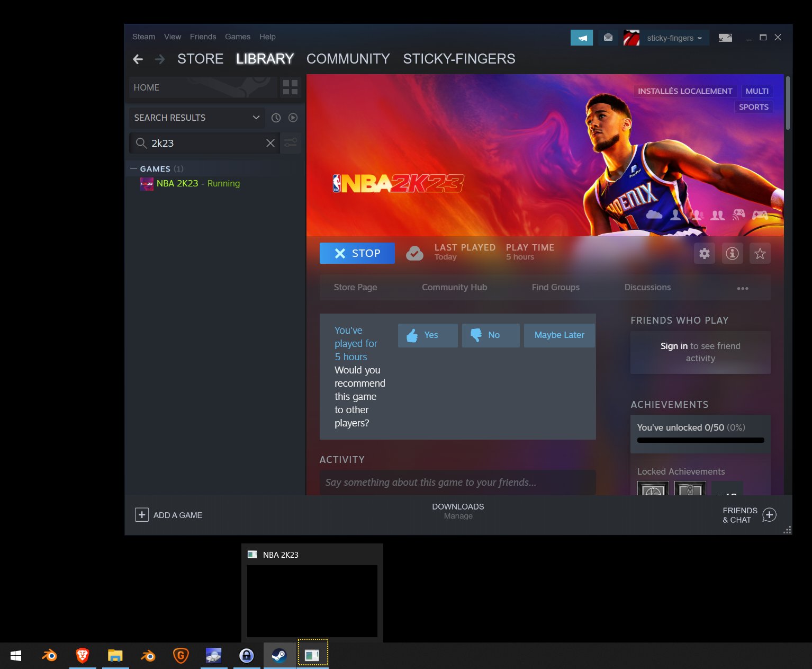Screen dimensions: 812x669
Task: Open the Steam menu
Action: pos(143,37)
